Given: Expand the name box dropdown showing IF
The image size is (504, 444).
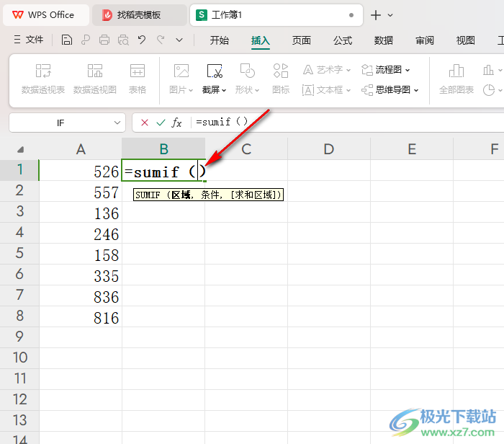Looking at the screenshot, I should point(117,123).
